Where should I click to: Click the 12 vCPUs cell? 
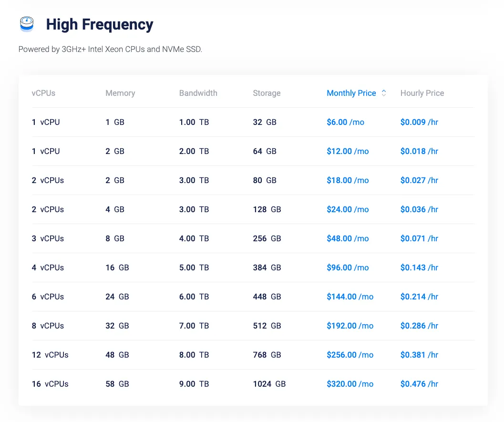(x=50, y=355)
